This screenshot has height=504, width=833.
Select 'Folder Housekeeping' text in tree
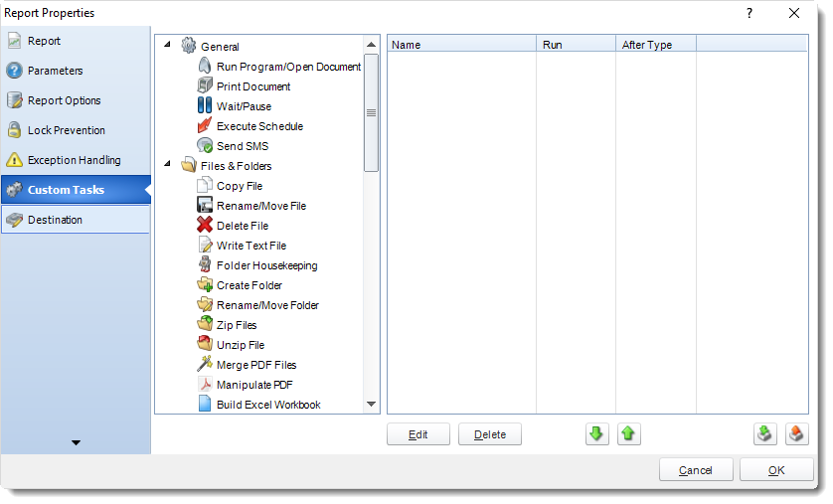click(x=266, y=265)
